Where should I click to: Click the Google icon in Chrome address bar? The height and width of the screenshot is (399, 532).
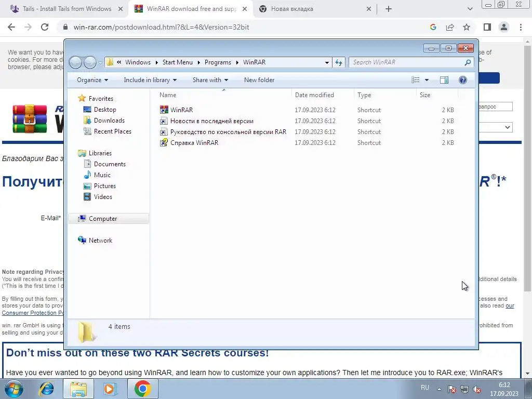433,27
